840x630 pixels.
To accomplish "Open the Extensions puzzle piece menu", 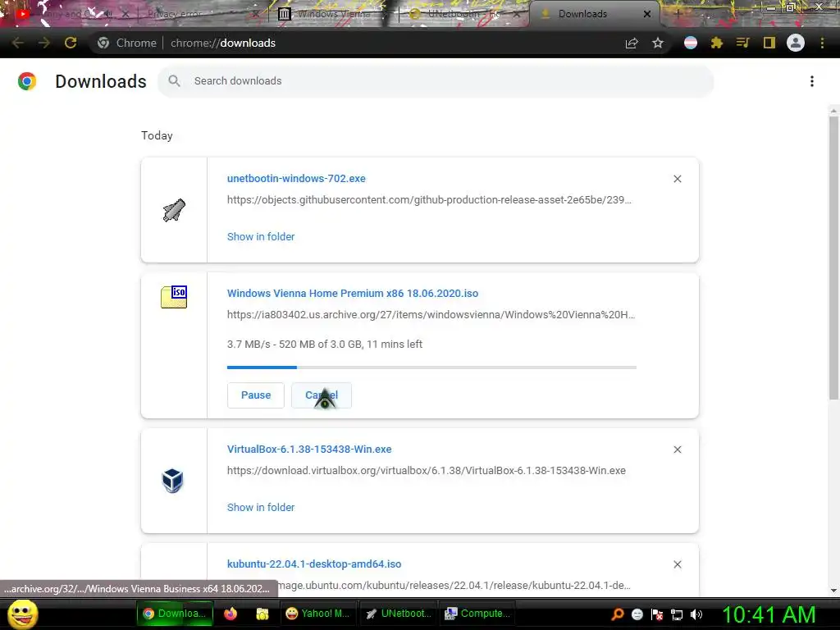I will pyautogui.click(x=717, y=43).
